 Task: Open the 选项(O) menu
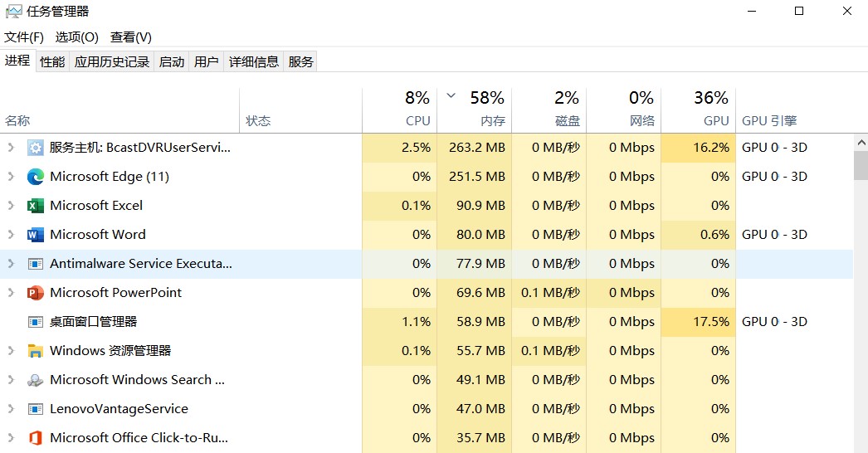tap(76, 37)
